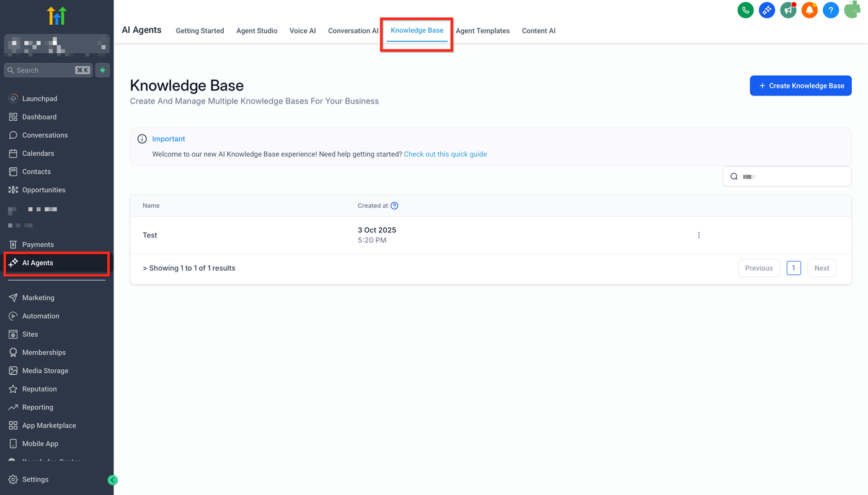868x495 pixels.
Task: Click the Created at info tooltip icon
Action: 394,206
